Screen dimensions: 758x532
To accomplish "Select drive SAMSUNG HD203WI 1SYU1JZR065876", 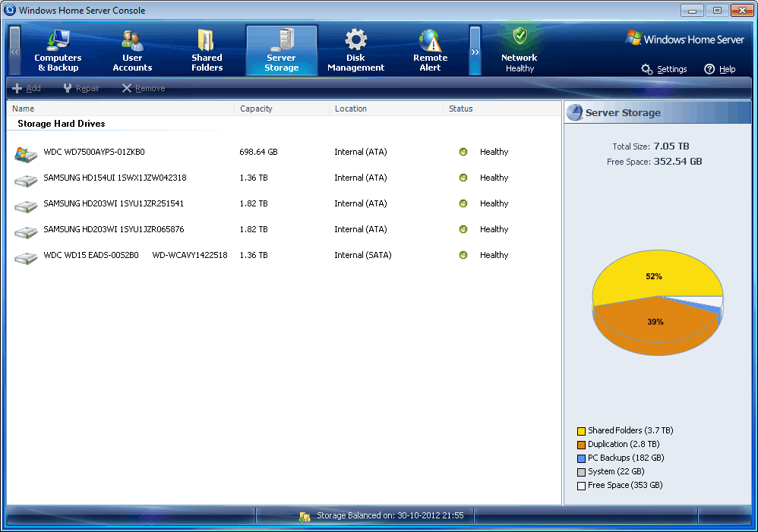I will (114, 229).
